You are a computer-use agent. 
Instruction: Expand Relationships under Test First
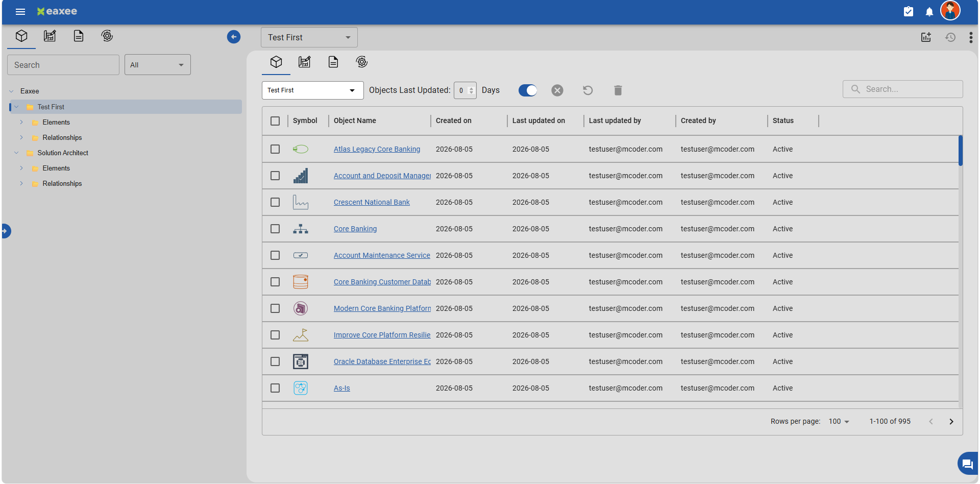point(21,137)
